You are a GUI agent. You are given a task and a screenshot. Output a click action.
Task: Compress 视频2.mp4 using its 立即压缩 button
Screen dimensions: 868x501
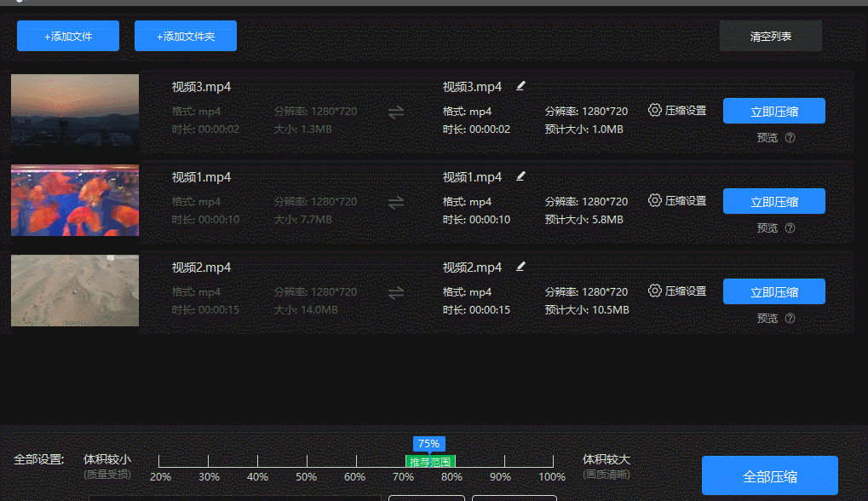[773, 291]
